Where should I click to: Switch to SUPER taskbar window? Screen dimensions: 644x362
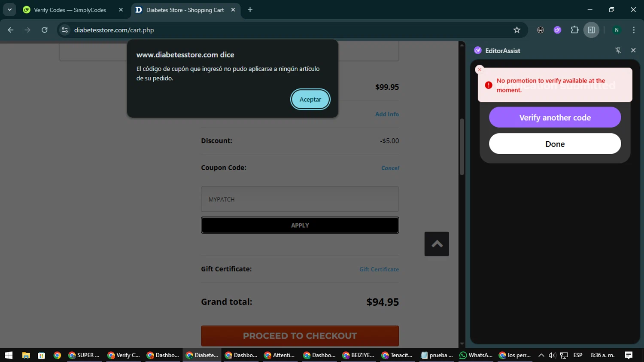pos(84,355)
